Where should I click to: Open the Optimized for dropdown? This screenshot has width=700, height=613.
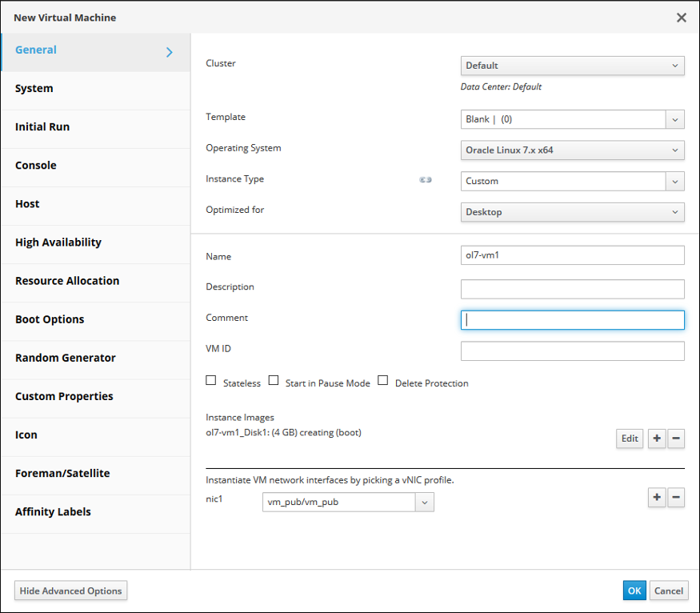(x=572, y=212)
